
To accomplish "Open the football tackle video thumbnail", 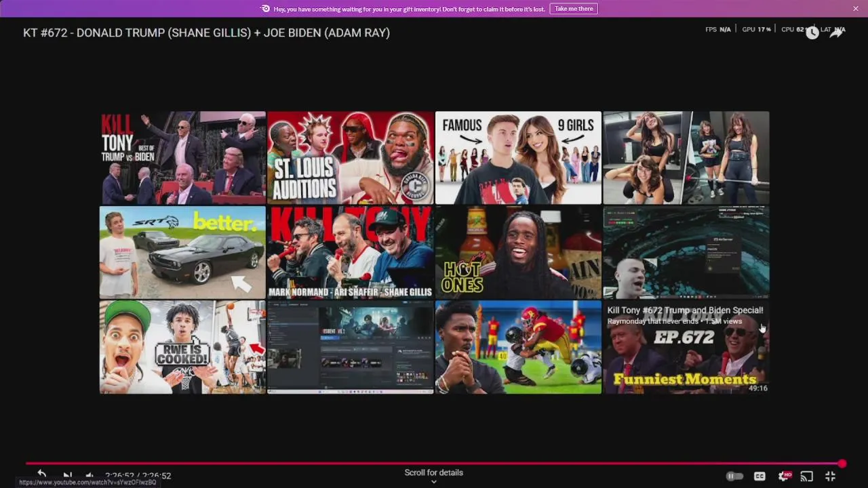I will (518, 347).
